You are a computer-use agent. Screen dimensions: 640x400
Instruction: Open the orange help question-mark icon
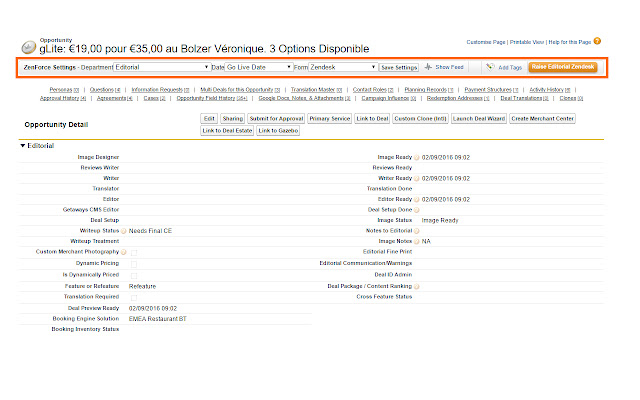tap(597, 41)
